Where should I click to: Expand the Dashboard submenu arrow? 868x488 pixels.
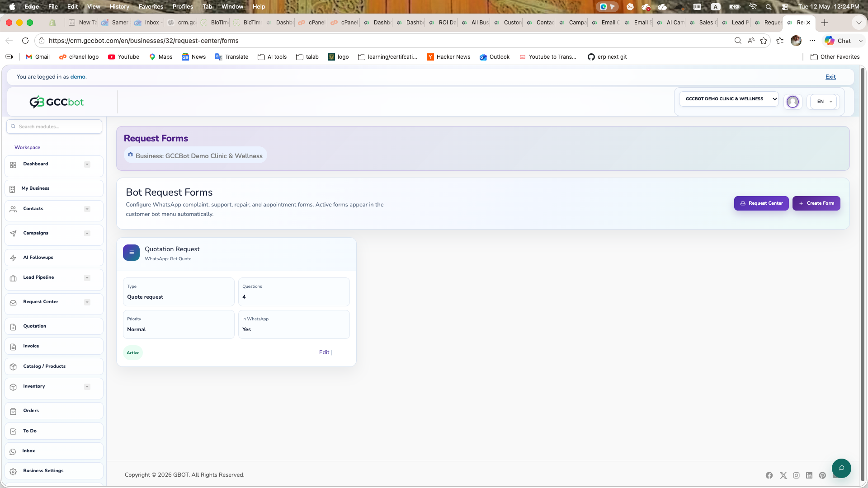click(87, 164)
